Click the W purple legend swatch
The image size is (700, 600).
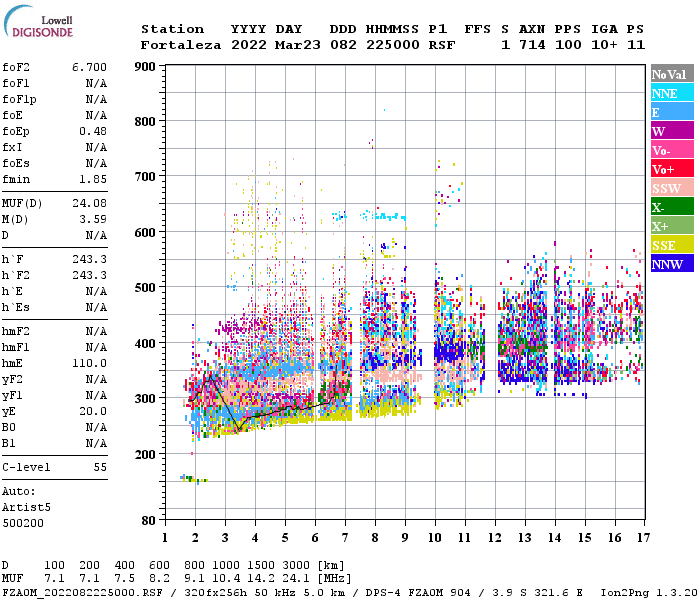click(672, 131)
